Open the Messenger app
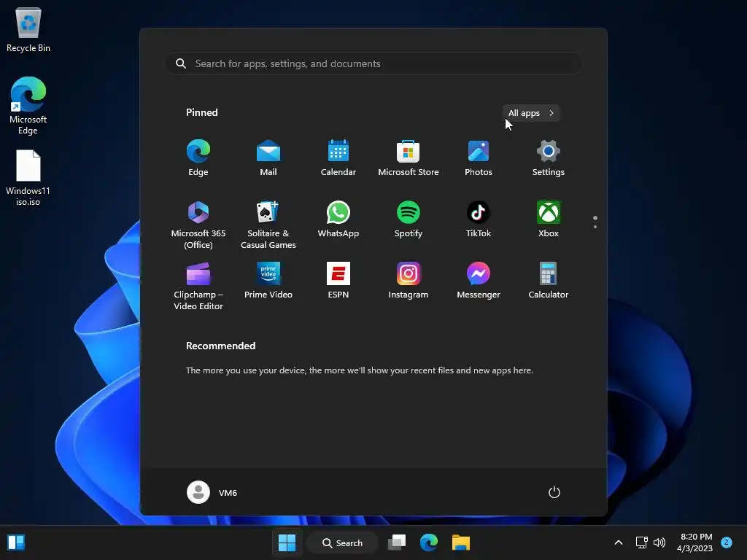Image resolution: width=747 pixels, height=560 pixels. [x=479, y=281]
